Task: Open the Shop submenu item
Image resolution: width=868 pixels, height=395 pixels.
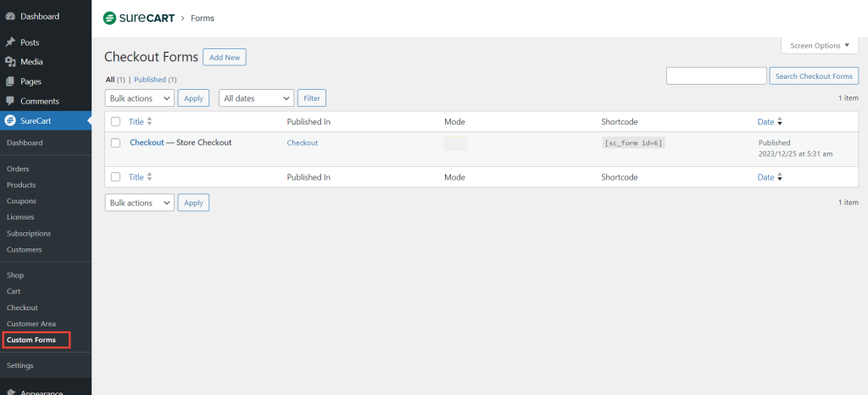Action: click(x=15, y=275)
